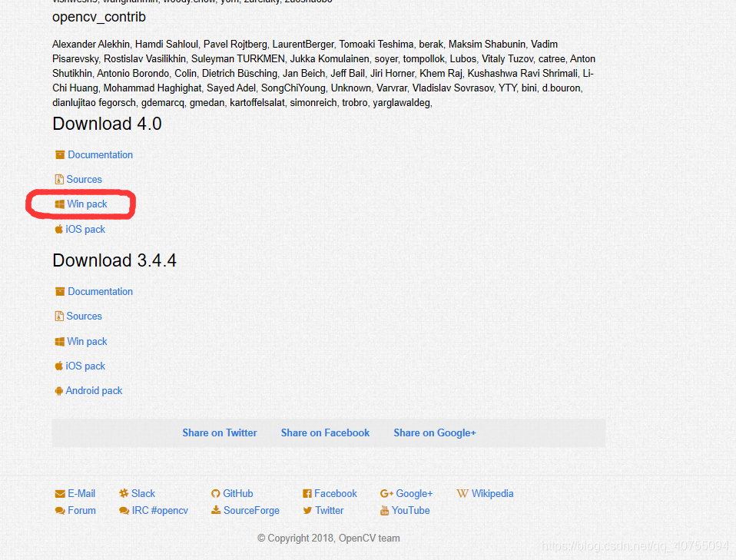
Task: Open Sources link for version 3.4.4
Action: tap(84, 316)
